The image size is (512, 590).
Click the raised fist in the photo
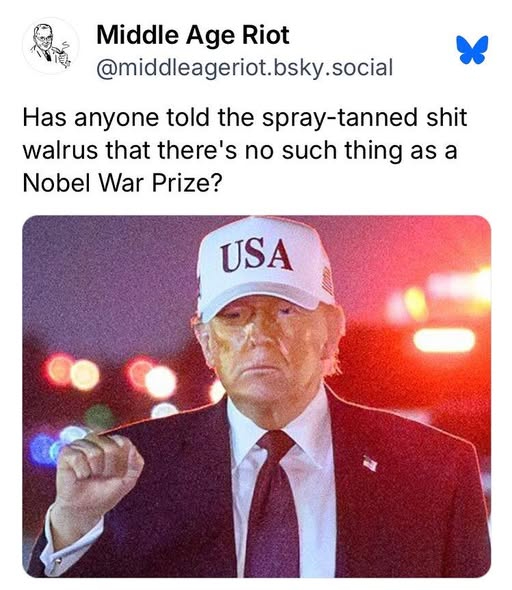(x=99, y=469)
